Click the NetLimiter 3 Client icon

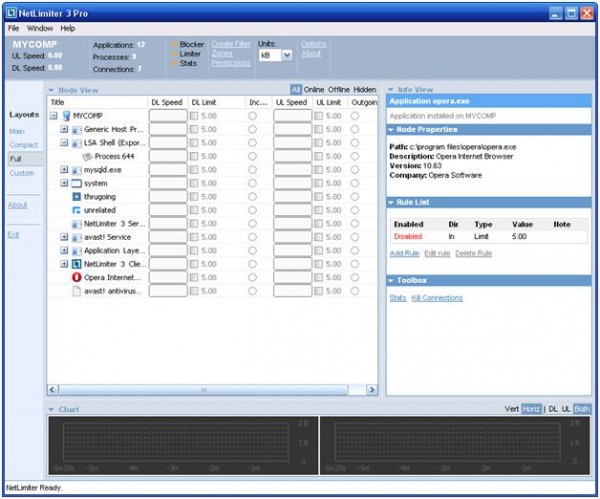(77, 264)
